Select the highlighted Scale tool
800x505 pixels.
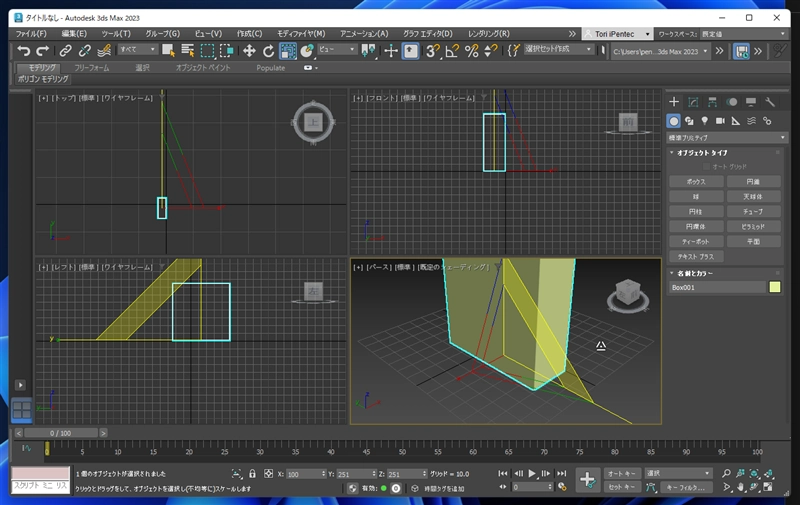pos(288,50)
